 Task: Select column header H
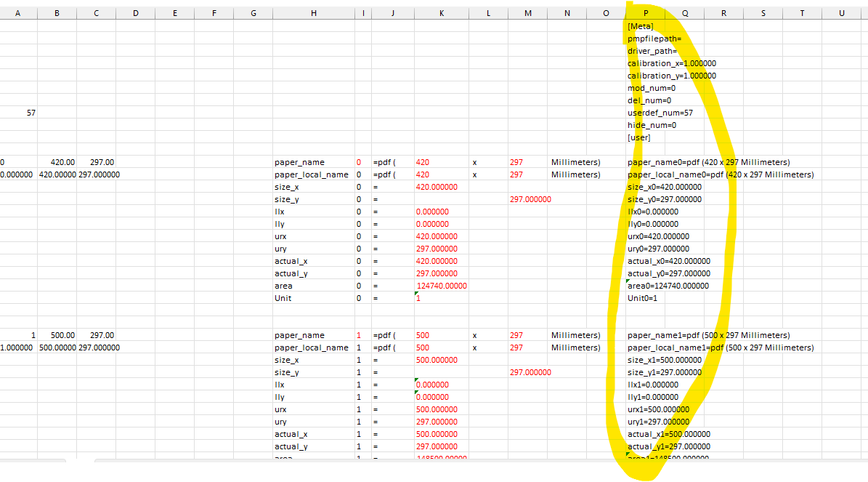click(312, 12)
